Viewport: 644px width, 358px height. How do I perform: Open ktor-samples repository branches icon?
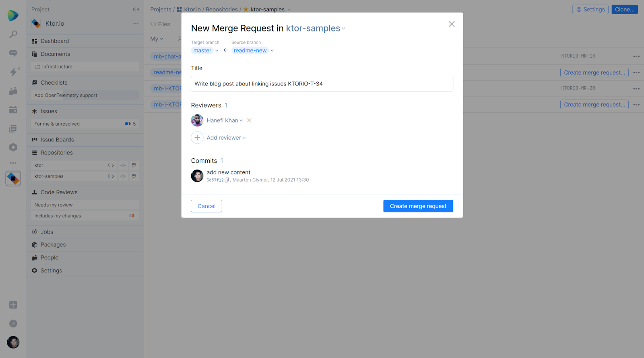point(134,176)
